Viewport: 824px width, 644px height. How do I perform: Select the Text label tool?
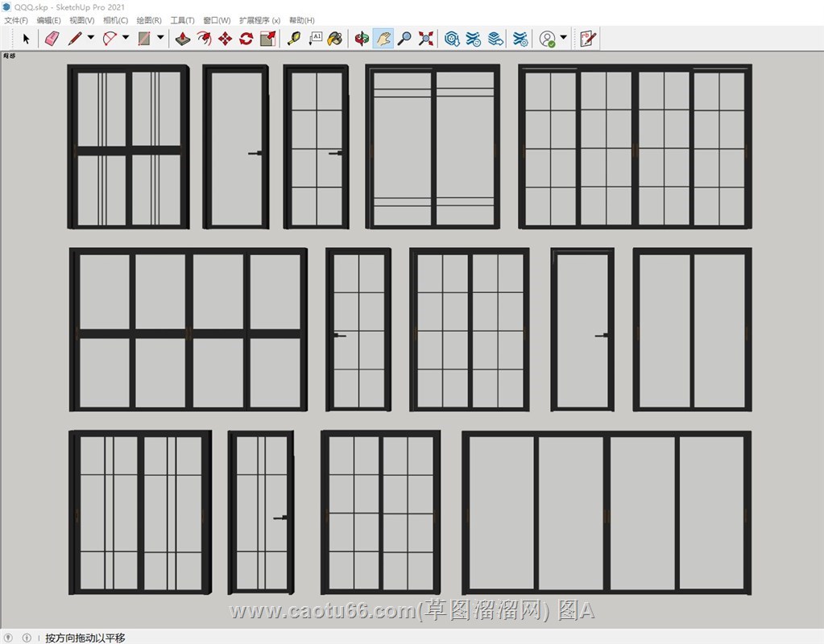(x=315, y=39)
